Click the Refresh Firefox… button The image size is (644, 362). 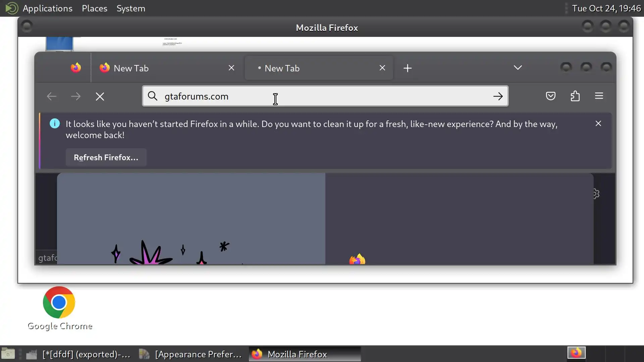[x=106, y=158]
